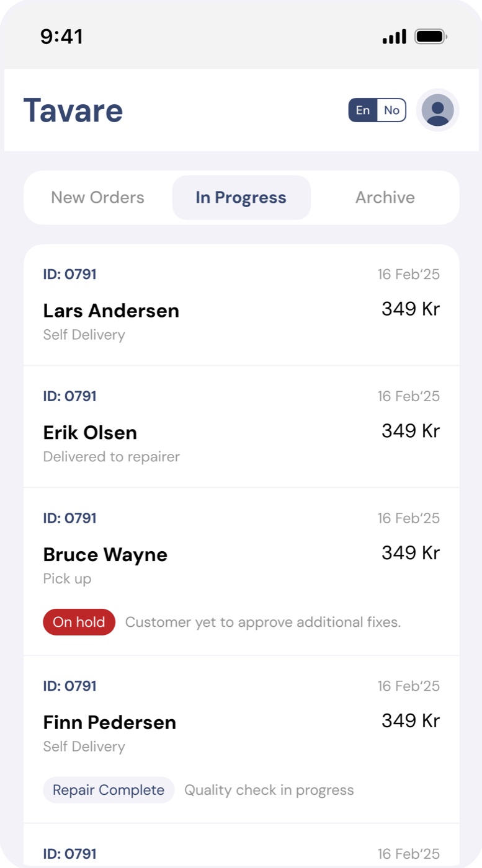Open Finn Pedersen's order card
This screenshot has height=868, width=482.
tap(241, 740)
